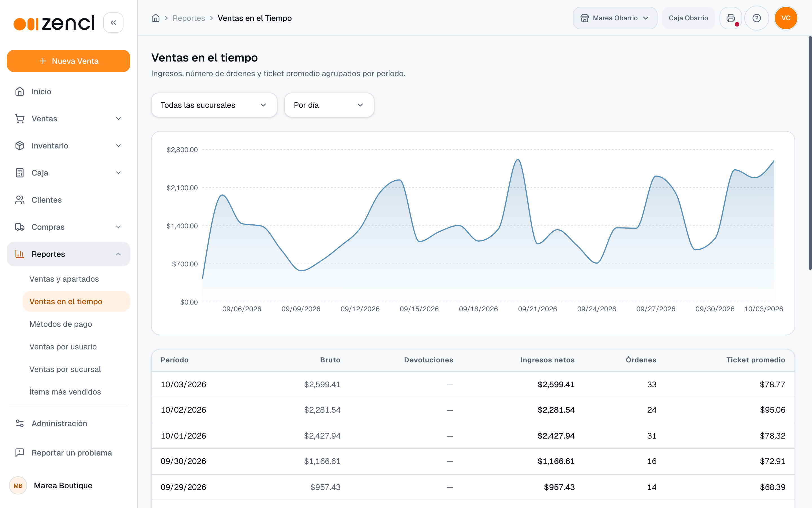Screen dimensions: 812x508
Task: Click the Ventas cart icon
Action: click(x=20, y=119)
